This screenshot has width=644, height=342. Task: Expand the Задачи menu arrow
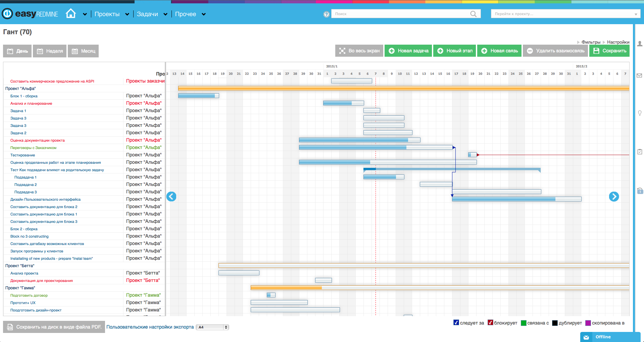point(165,14)
